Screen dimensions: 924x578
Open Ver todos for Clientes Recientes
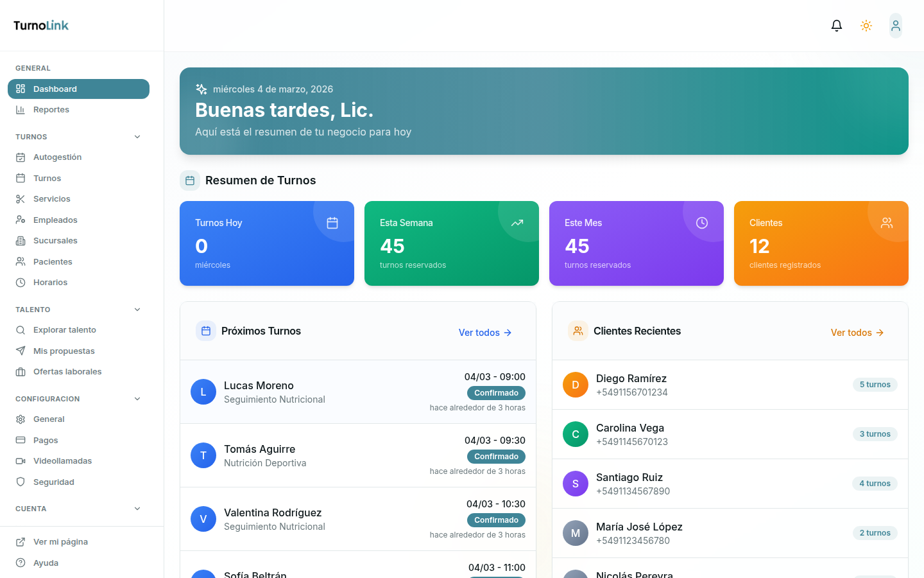click(x=857, y=333)
